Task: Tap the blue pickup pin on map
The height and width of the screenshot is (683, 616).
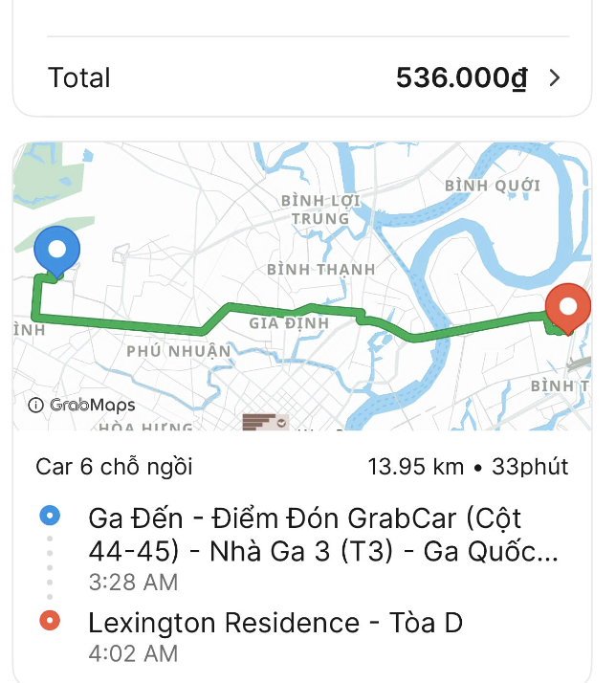Action: tap(56, 252)
